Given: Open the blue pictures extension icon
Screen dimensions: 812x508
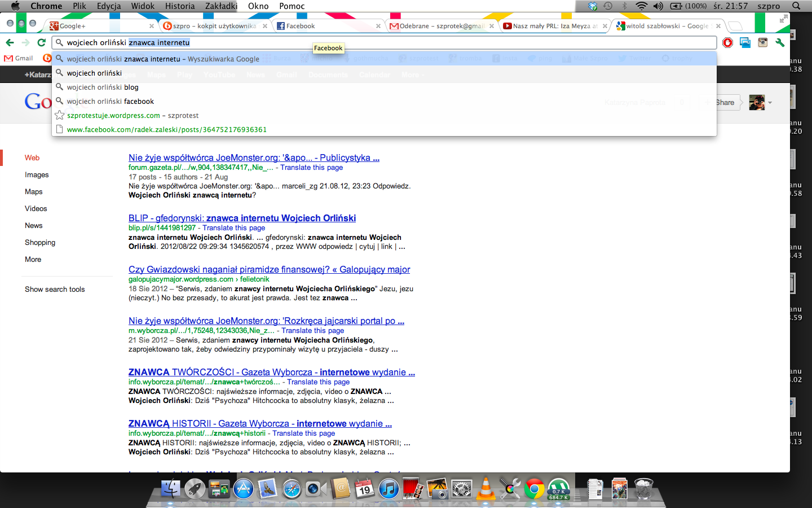Looking at the screenshot, I should [745, 42].
